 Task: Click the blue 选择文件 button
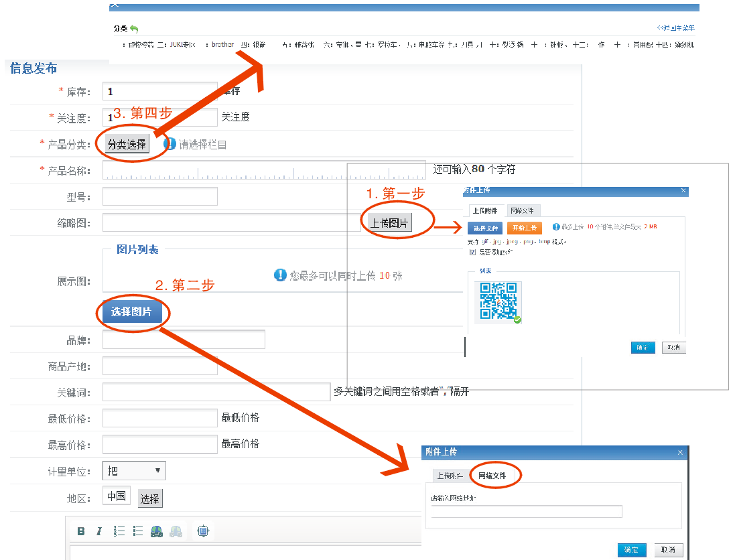(484, 228)
